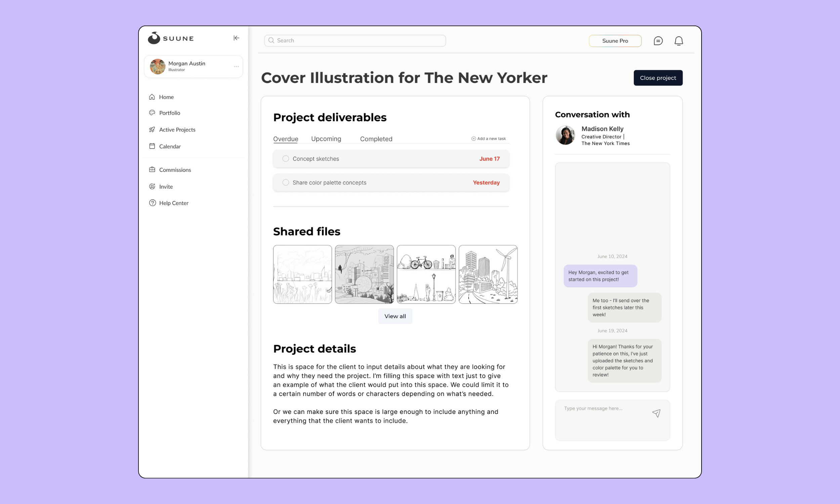Open the wind turbine city sketch
Viewport: 840px width, 504px height.
point(488,274)
